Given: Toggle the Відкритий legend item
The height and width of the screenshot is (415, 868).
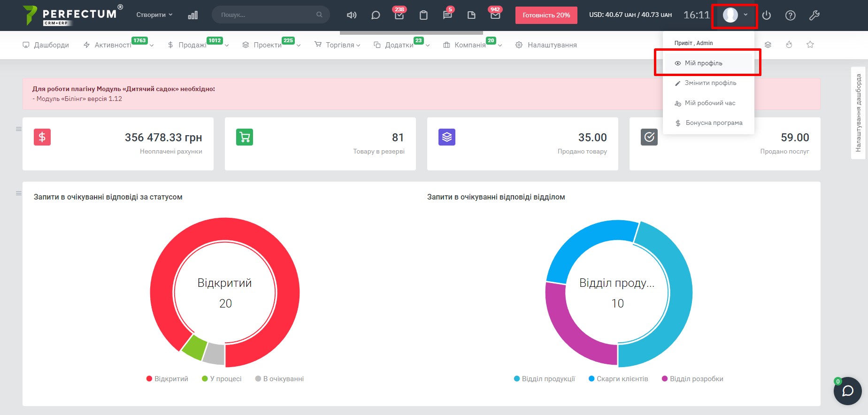Looking at the screenshot, I should (167, 379).
